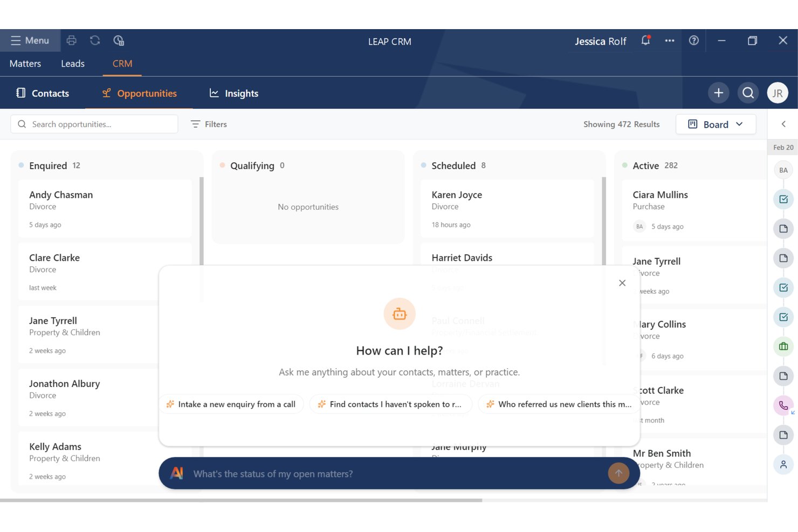Screen dimensions: 798x532
Task: Open the Contacts section
Action: pyautogui.click(x=43, y=93)
